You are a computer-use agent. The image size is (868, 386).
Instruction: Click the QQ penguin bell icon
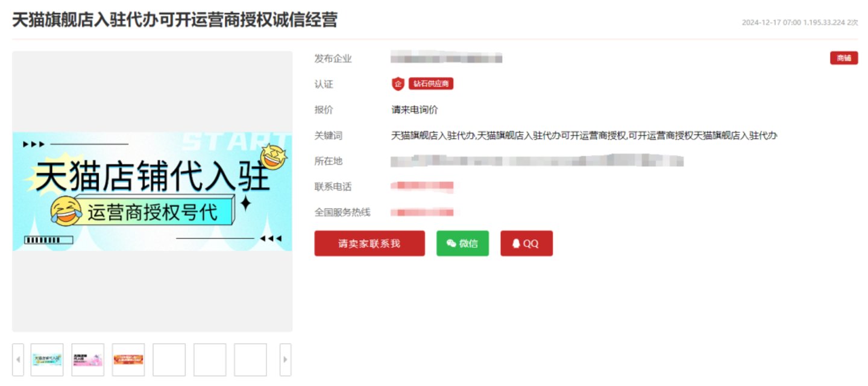[x=516, y=244]
